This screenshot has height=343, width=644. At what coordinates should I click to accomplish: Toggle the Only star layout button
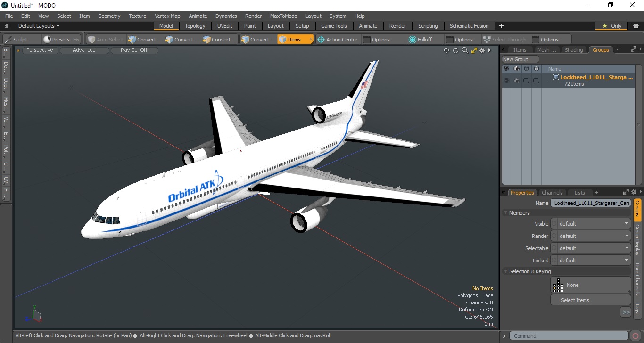[x=612, y=26]
